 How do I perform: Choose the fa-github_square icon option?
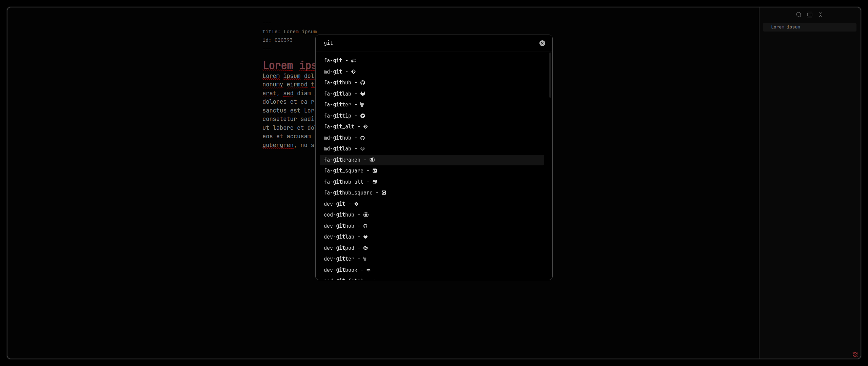355,193
